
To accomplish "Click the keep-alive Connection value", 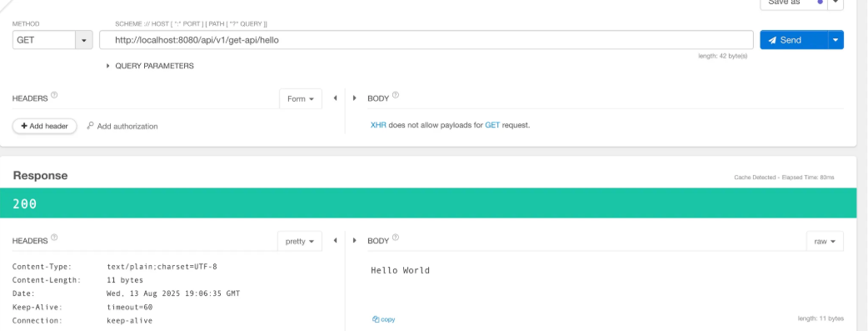I will pyautogui.click(x=130, y=320).
